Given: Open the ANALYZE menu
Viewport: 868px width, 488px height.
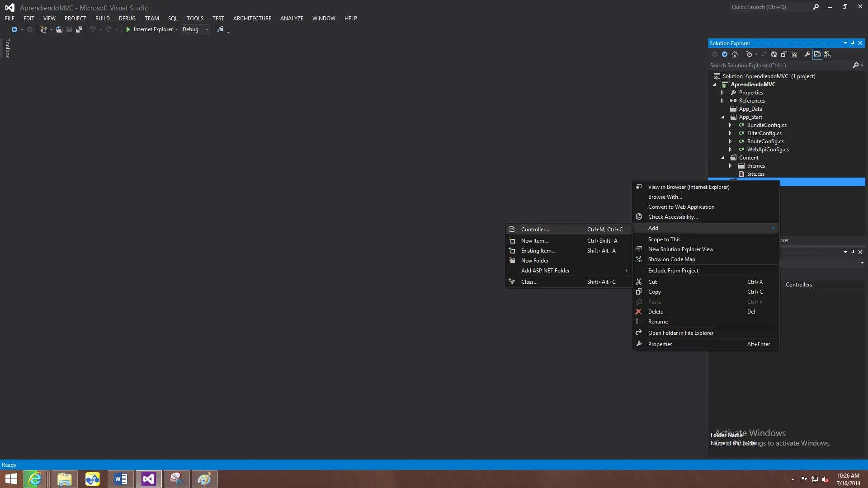Looking at the screenshot, I should (292, 19).
